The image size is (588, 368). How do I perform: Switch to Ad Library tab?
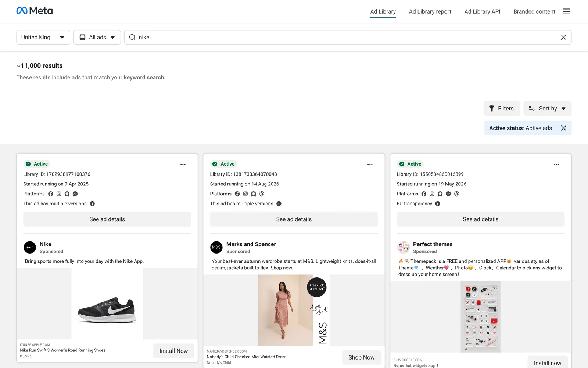pos(383,11)
